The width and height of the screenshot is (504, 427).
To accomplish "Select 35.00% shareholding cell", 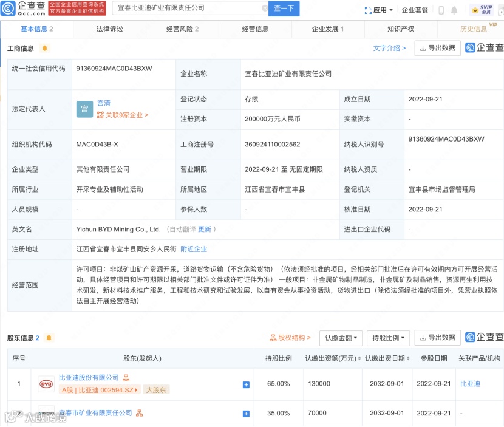I will tap(278, 413).
